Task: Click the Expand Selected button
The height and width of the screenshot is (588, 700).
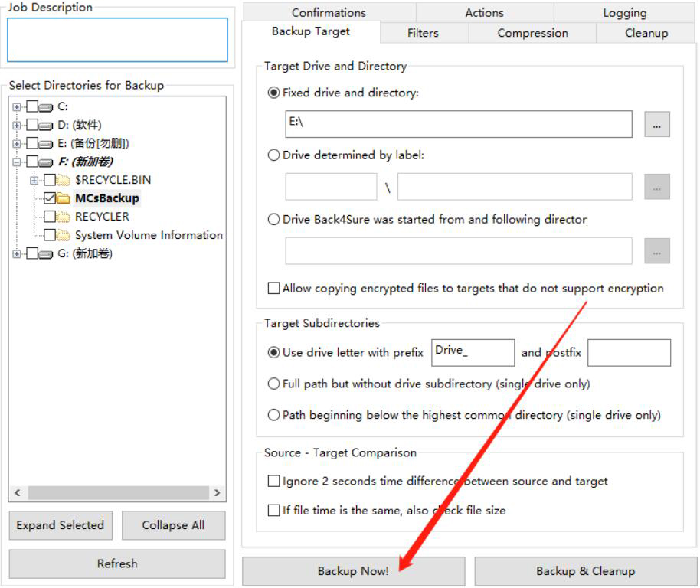Action: tap(61, 525)
